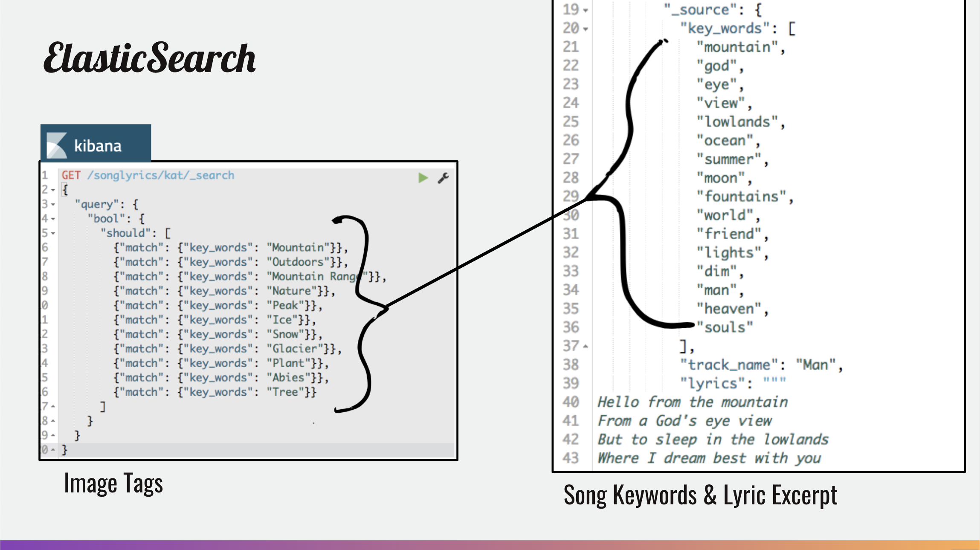980x550 pixels.
Task: Click the GET request method text
Action: point(71,175)
